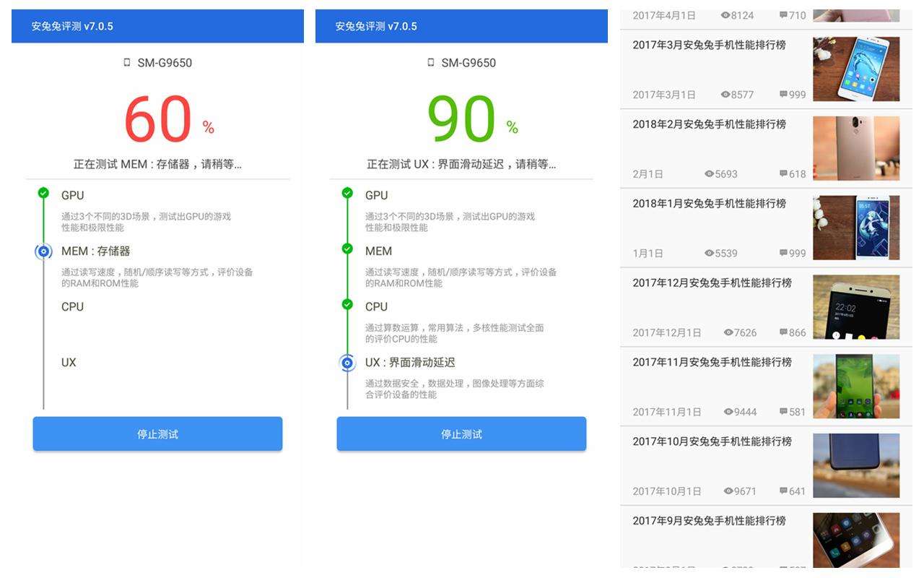
Task: Click date 2017年12月1日 in list
Action: (x=667, y=333)
